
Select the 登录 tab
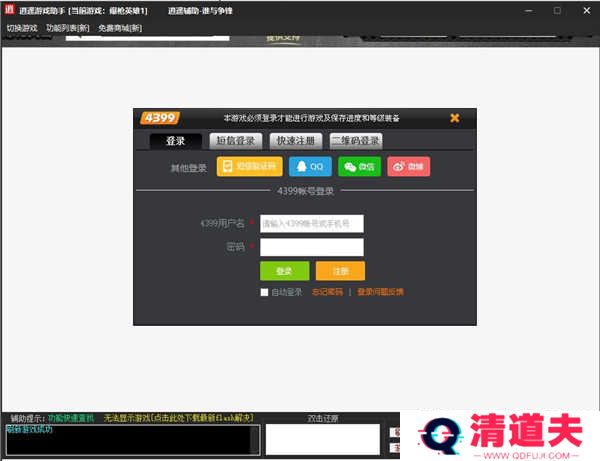[176, 141]
